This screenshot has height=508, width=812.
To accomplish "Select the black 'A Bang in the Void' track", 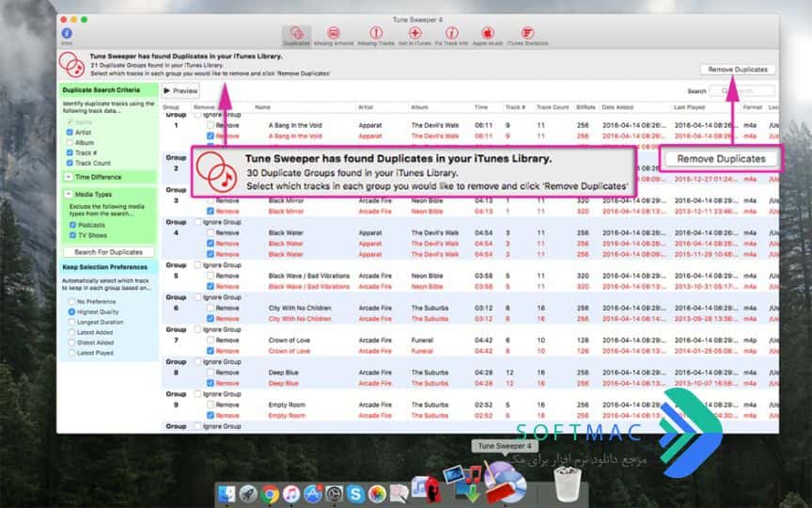I will point(295,125).
